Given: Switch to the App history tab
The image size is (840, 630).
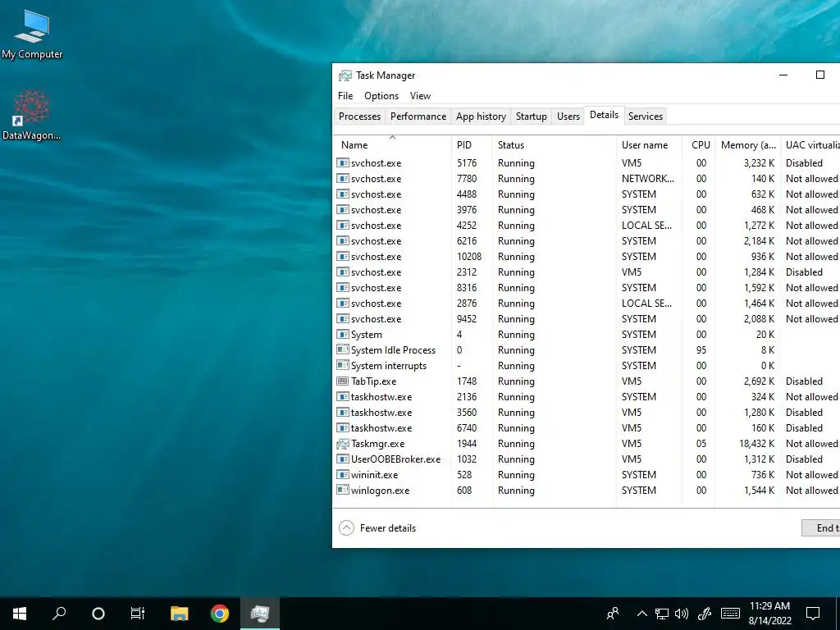Looking at the screenshot, I should (x=481, y=116).
